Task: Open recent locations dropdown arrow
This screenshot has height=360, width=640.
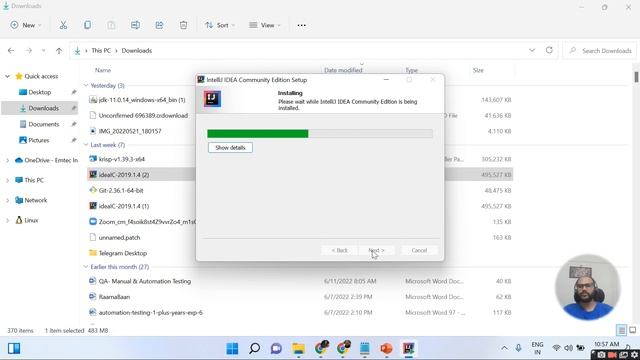Action: point(43,51)
